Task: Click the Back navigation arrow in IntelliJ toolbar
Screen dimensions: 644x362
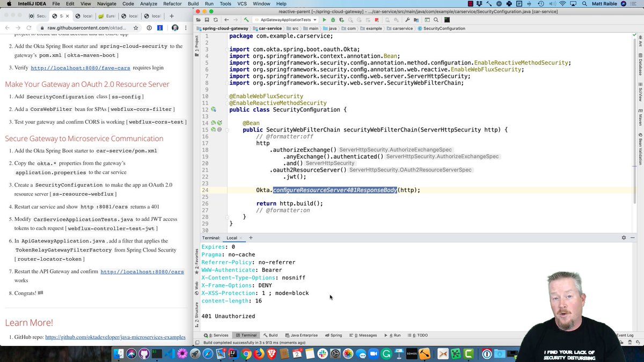Action: 226,20
